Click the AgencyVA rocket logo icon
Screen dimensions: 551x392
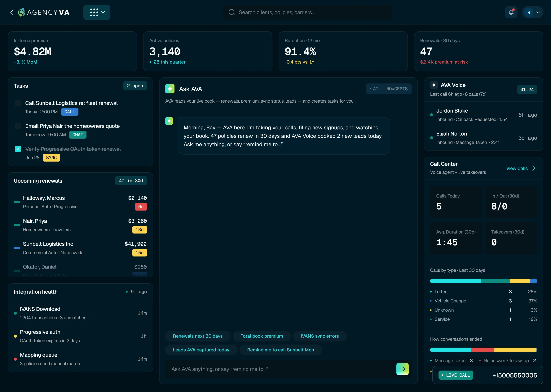point(21,12)
